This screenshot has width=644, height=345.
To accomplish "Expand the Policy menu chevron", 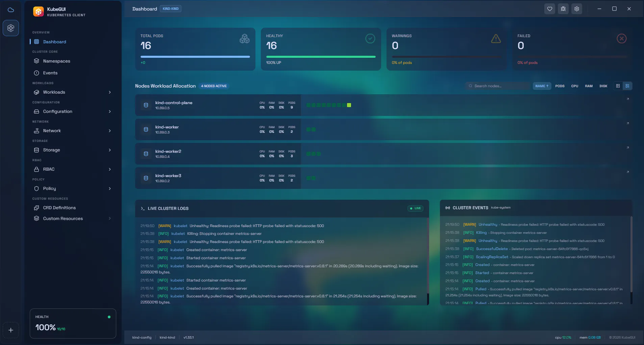I will click(110, 189).
